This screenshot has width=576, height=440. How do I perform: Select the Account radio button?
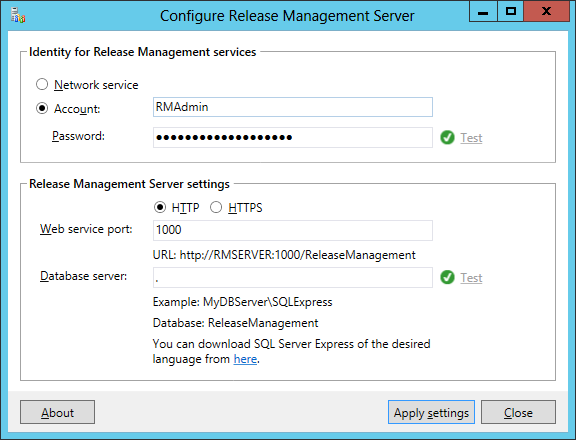42,108
